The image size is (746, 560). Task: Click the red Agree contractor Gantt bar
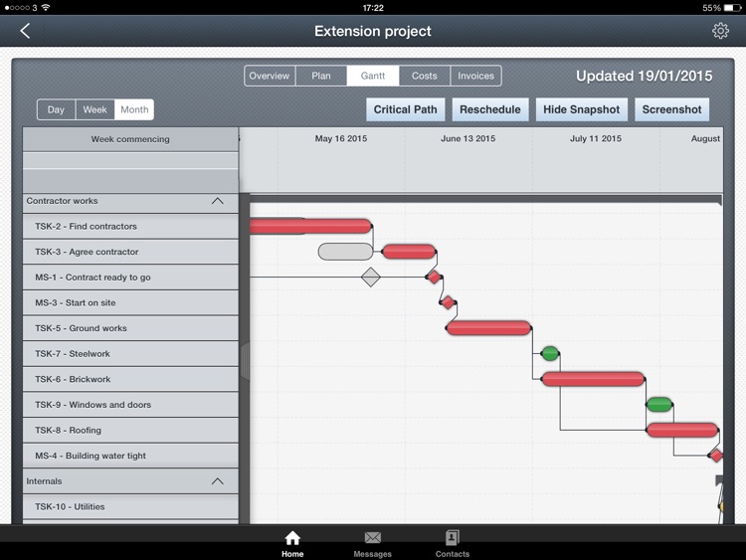click(409, 252)
